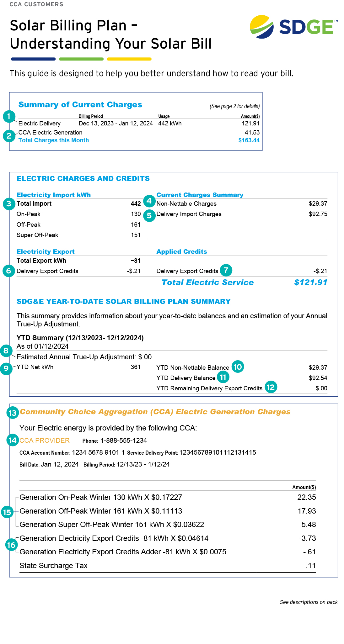Select marker 3 beside Total Import
Image resolution: width=344 pixels, height=644 pixels.
click(9, 204)
